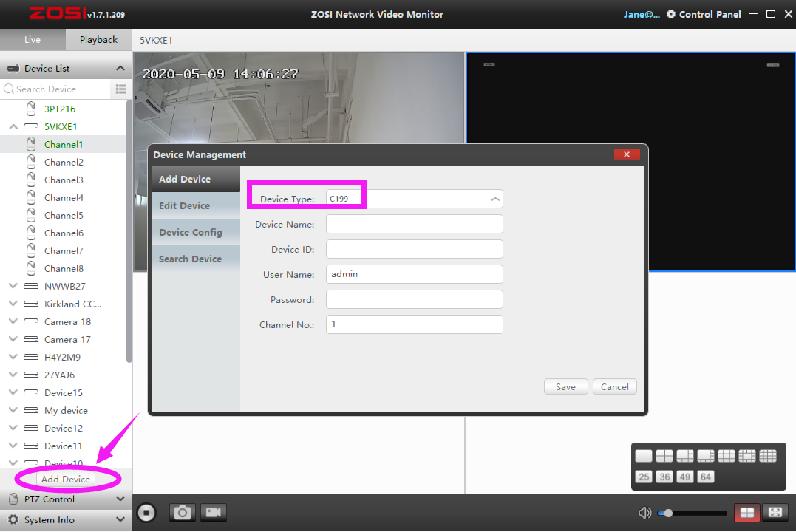Close the Device Management dialog
This screenshot has width=796, height=532.
[627, 154]
